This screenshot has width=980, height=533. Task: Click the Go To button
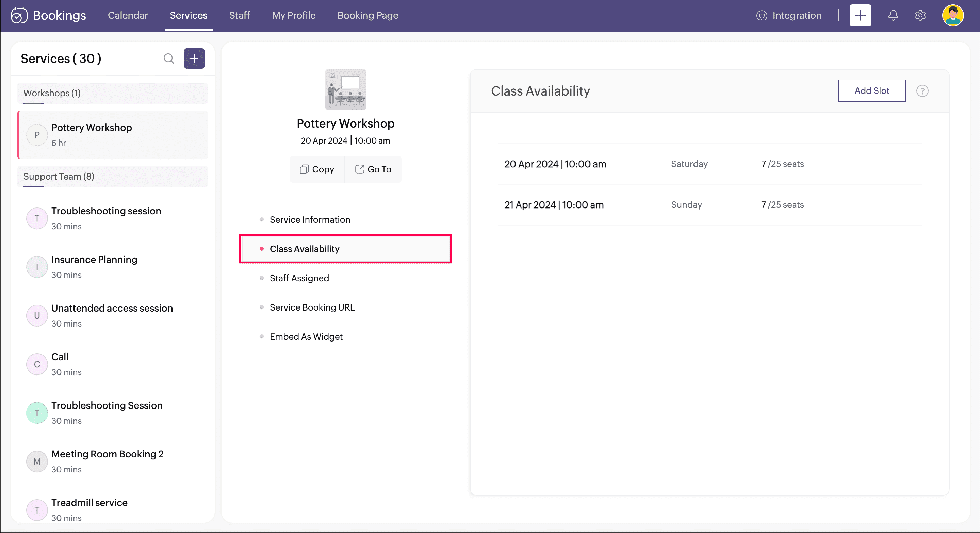[x=373, y=169]
